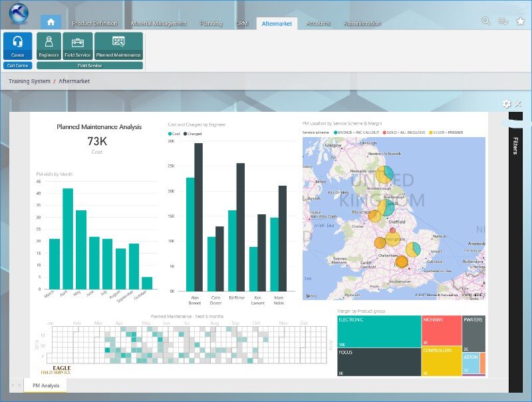Select the ELECTRONIC treemap tile

pyautogui.click(x=378, y=331)
